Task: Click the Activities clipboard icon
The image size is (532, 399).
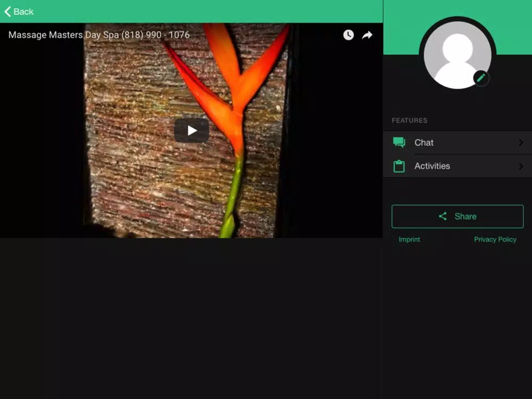Action: [399, 166]
